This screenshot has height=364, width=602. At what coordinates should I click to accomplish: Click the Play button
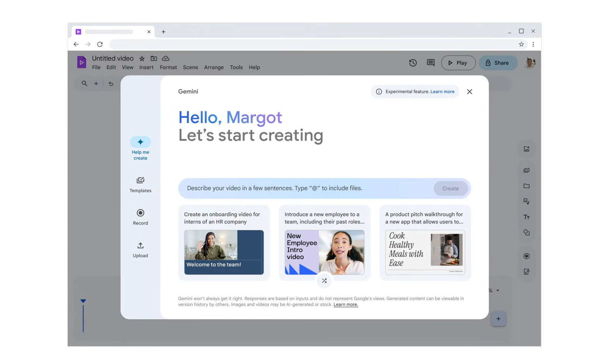(x=459, y=63)
